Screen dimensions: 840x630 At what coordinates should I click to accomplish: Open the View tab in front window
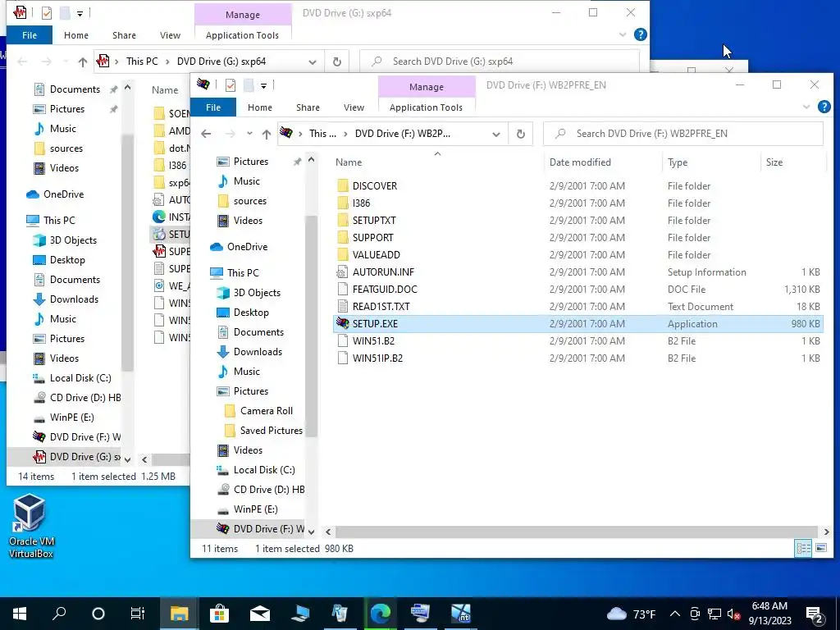point(354,107)
